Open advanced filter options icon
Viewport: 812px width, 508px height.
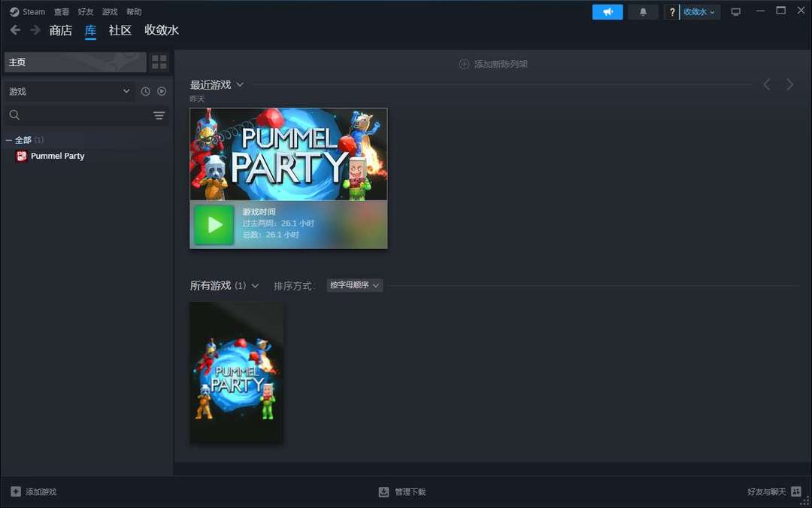(x=159, y=115)
